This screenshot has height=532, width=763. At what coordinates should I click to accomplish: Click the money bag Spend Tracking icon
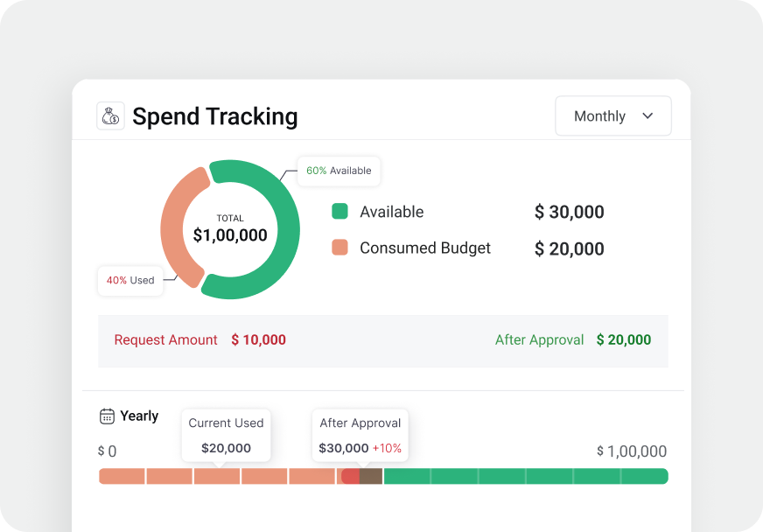(110, 115)
